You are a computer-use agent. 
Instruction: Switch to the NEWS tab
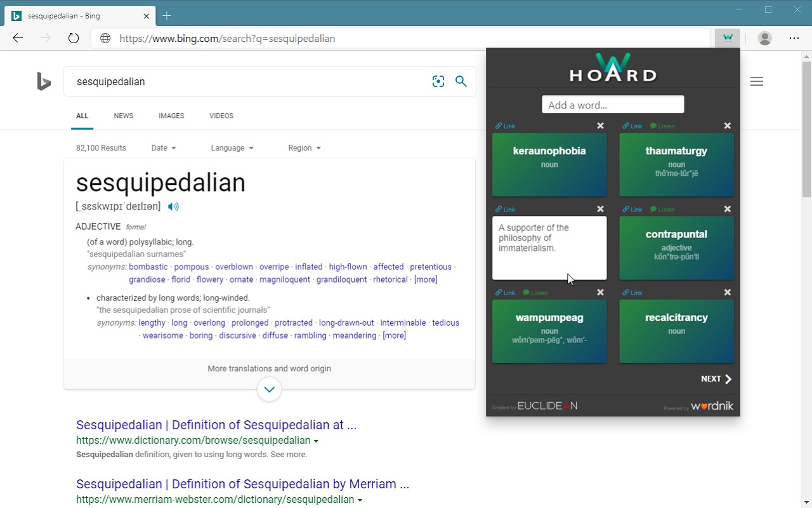click(124, 116)
